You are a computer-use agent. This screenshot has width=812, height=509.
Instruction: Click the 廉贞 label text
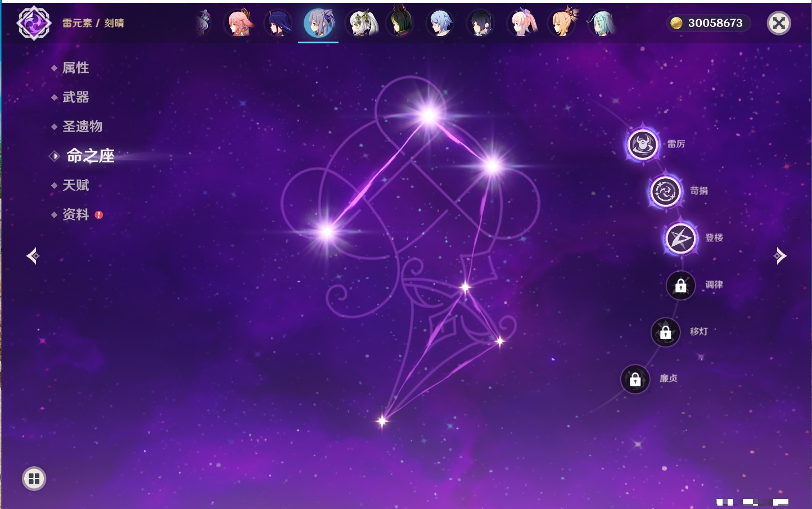(669, 379)
